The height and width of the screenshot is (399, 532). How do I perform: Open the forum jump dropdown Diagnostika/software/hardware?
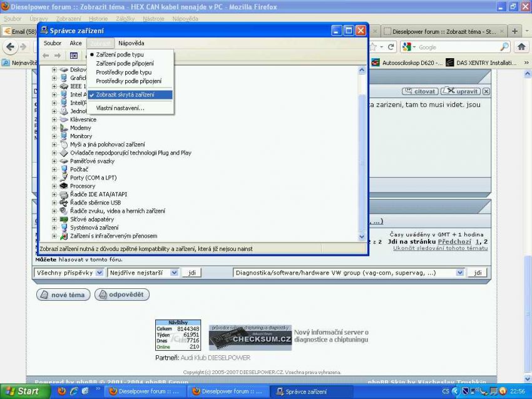click(349, 273)
